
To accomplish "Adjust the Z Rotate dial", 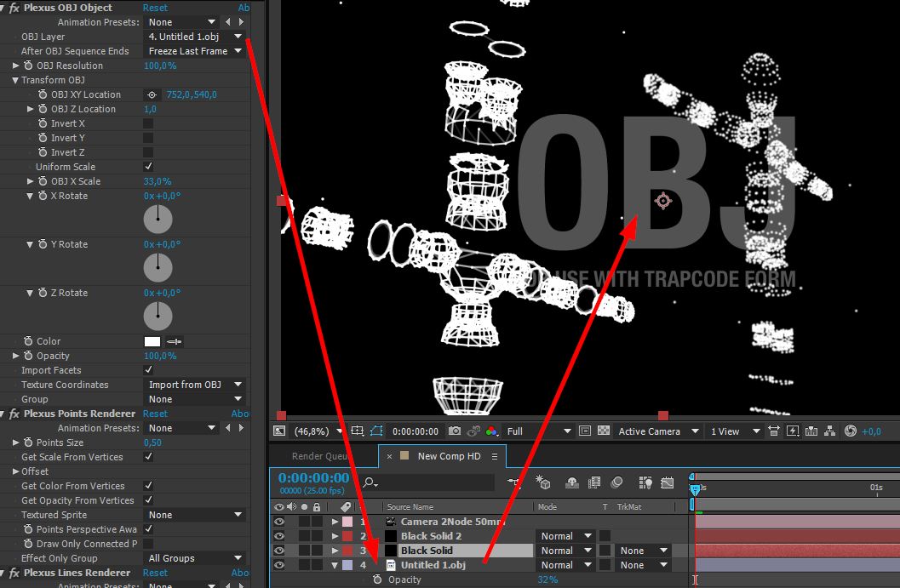I will pos(158,316).
